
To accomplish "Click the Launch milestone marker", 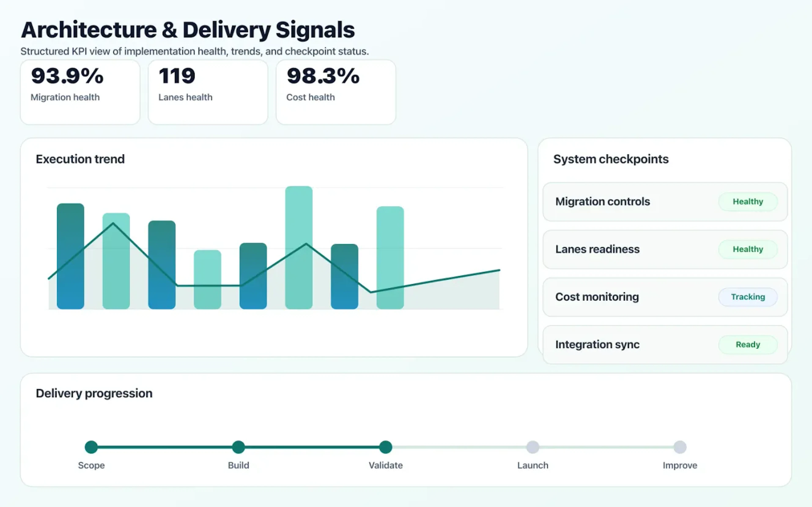I will coord(533,447).
